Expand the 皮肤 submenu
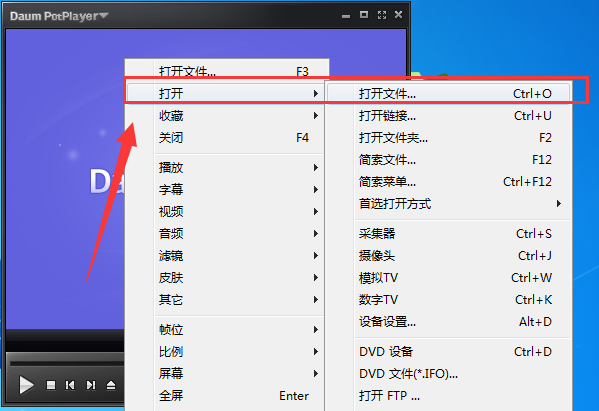 (226, 277)
